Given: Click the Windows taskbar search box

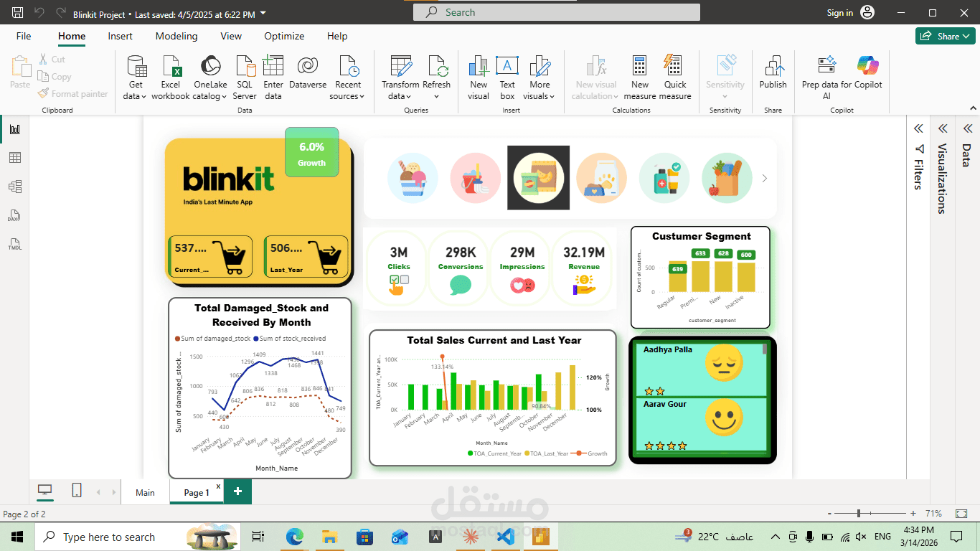Looking at the screenshot, I should [136, 537].
